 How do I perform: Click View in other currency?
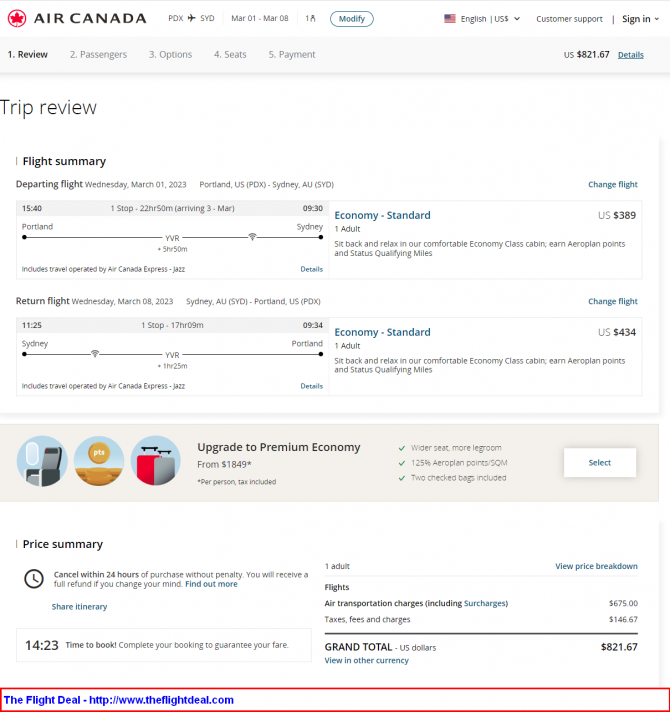point(366,660)
